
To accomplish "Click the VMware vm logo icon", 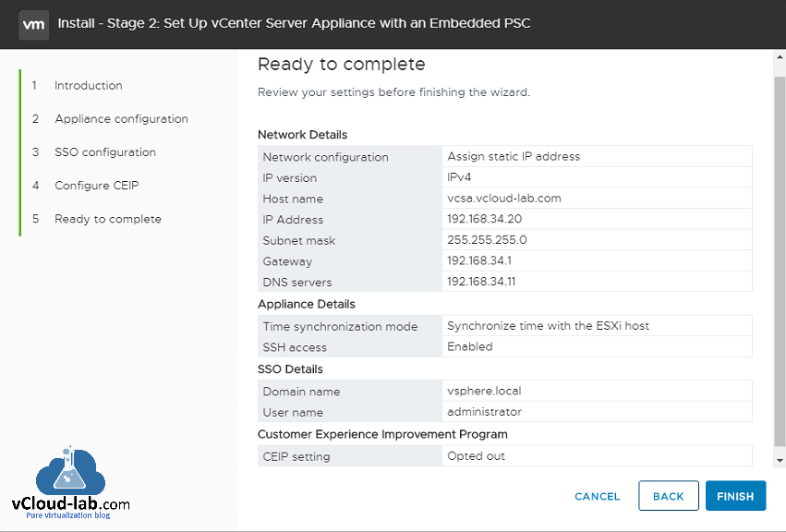I will (33, 23).
